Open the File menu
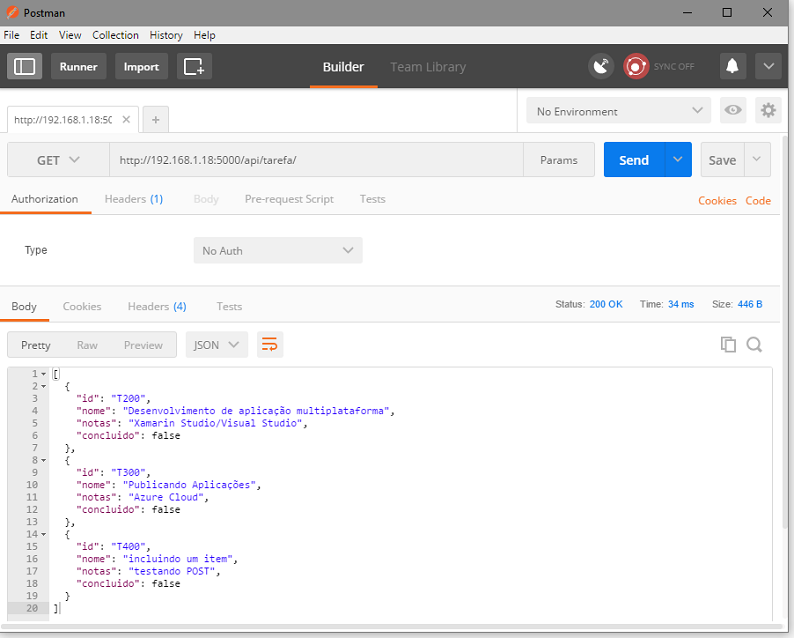The width and height of the screenshot is (794, 638). tap(11, 35)
